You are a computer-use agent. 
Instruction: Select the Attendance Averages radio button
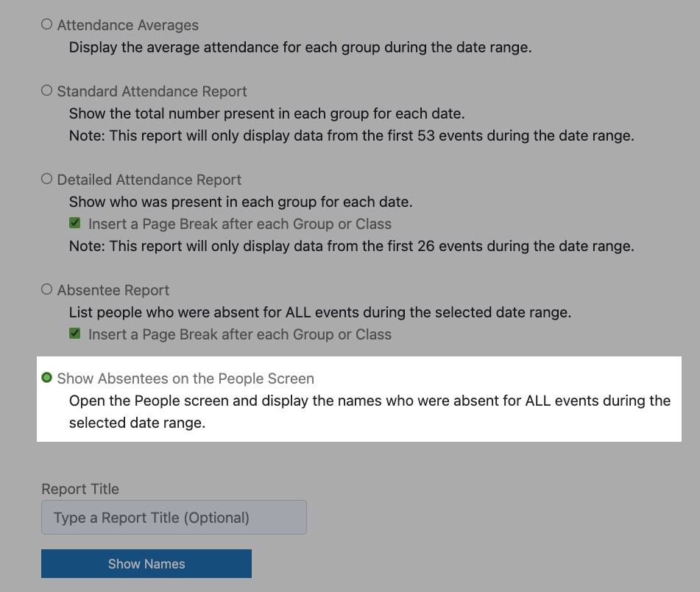tap(47, 24)
